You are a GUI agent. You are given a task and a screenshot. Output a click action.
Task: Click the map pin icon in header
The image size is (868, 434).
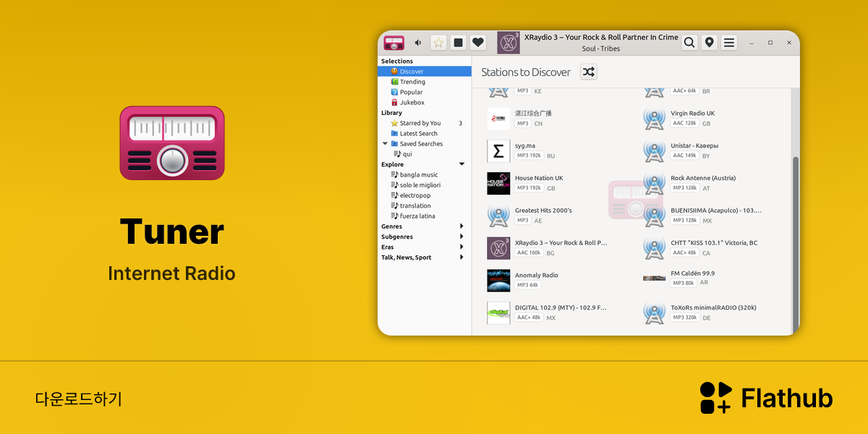[x=710, y=43]
